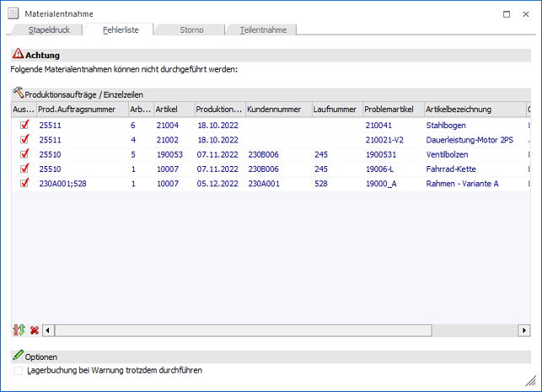Click the toggle selection arrows icon
Image resolution: width=542 pixels, height=392 pixels.
pos(19,330)
